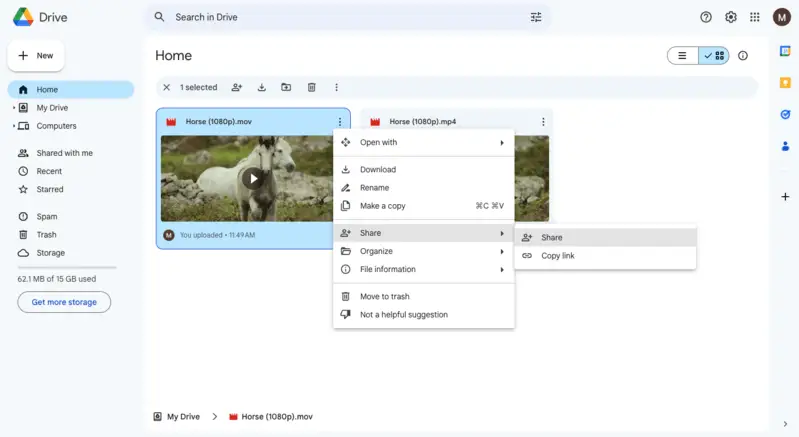Expand the Computers tree
Viewport: 799px width, 437px height.
point(14,126)
